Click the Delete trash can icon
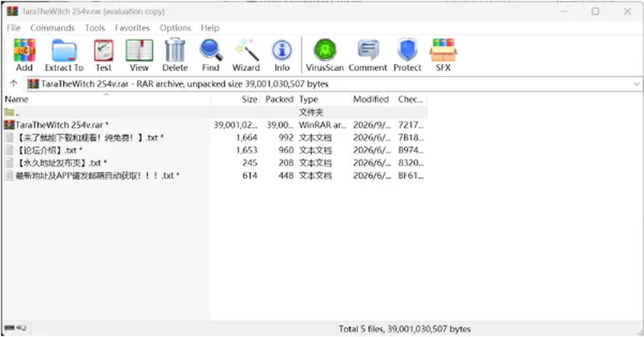This screenshot has width=644, height=337. point(175,55)
